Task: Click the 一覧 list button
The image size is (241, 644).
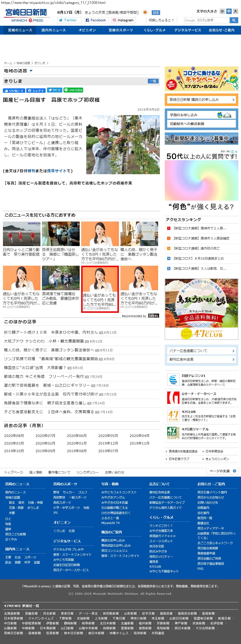Action: pos(153,81)
